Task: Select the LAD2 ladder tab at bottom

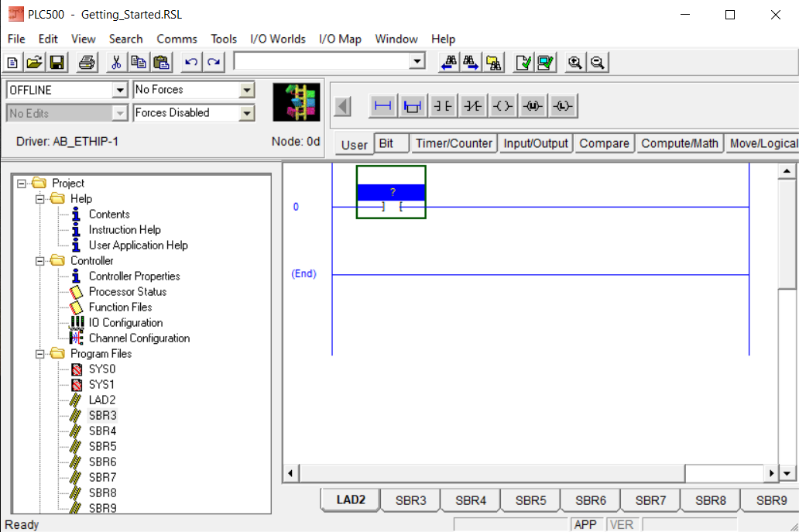Action: [351, 499]
